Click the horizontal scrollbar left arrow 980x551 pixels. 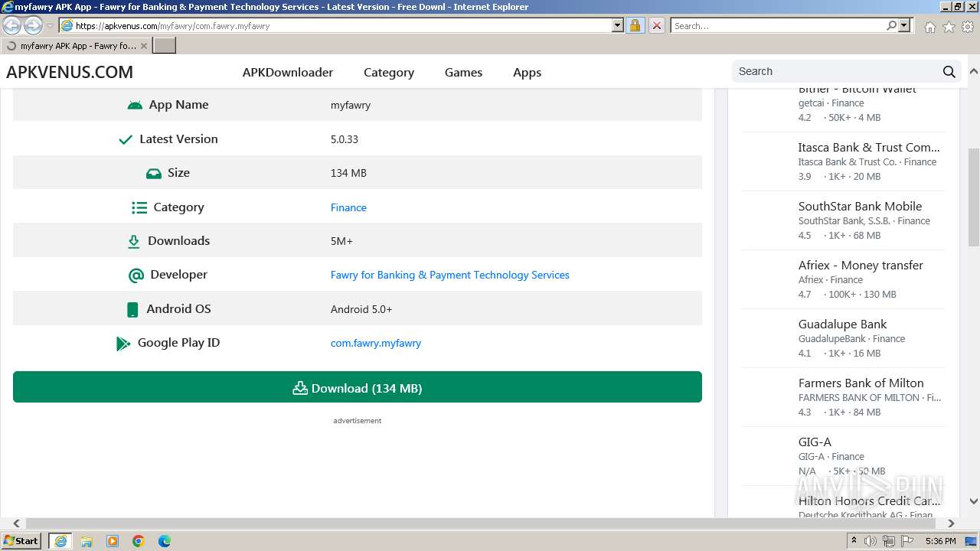[17, 523]
